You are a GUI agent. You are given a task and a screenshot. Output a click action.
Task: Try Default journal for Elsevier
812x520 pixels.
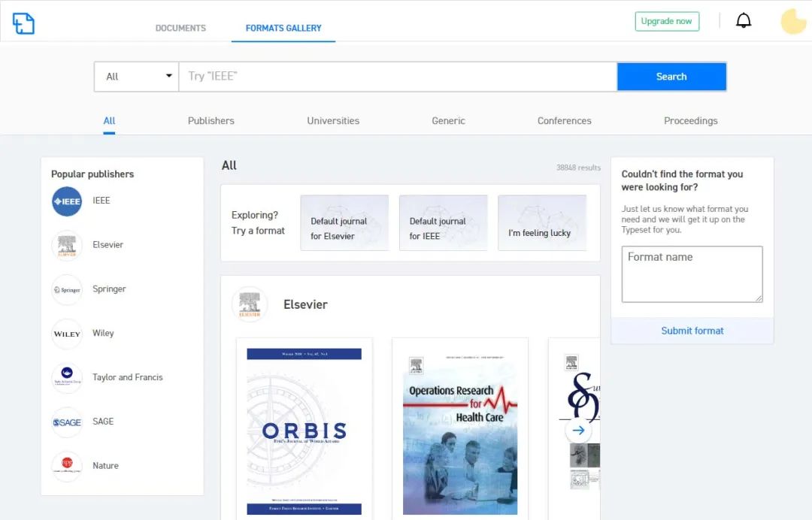(x=344, y=223)
